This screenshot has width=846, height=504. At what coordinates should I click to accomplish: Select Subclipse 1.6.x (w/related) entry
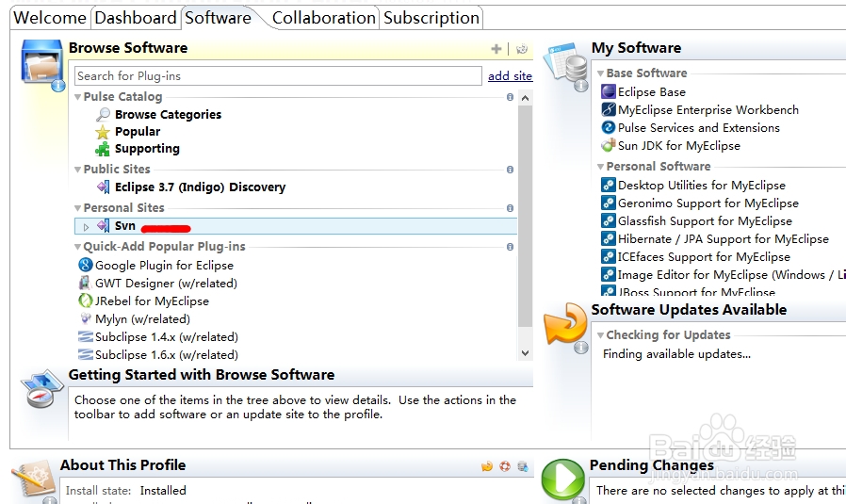click(x=167, y=354)
